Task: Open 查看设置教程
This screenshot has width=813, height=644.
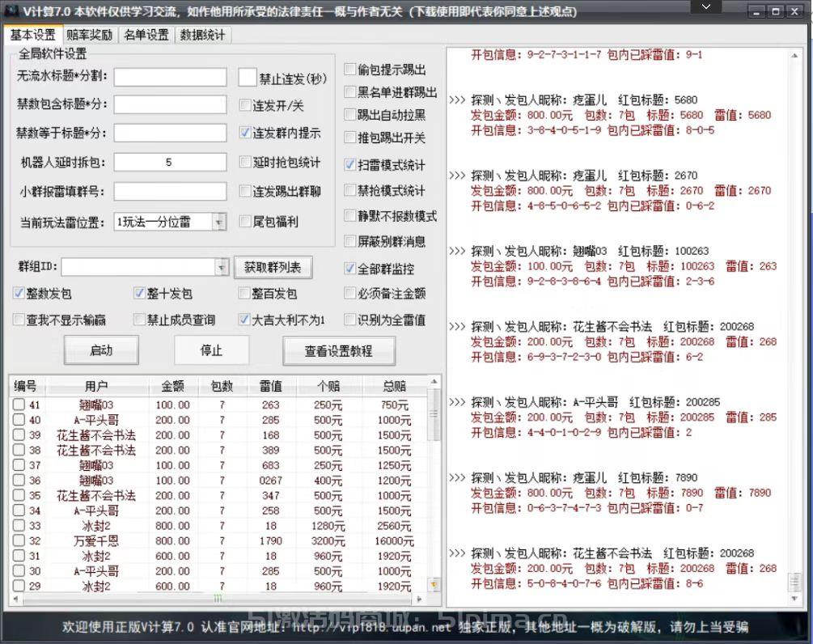Action: tap(339, 351)
